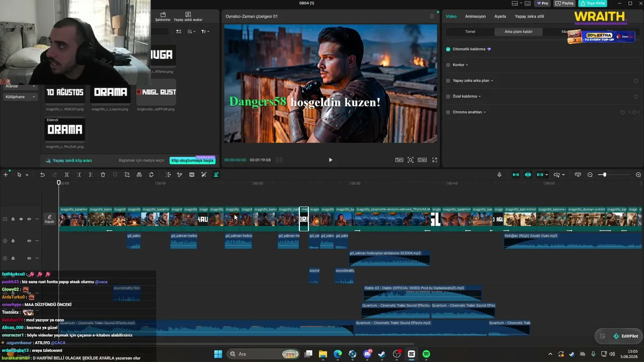Expand the Kontur options arrow

(x=467, y=65)
